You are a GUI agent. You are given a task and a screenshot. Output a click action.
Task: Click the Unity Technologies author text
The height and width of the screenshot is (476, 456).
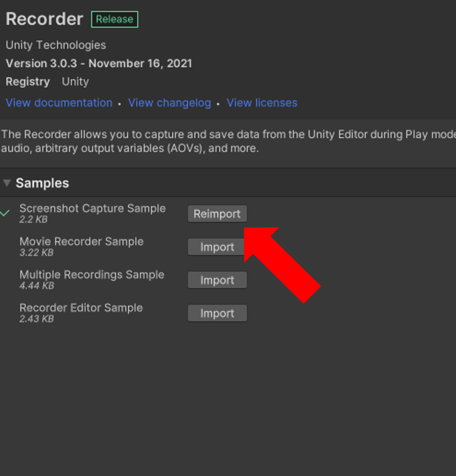pyautogui.click(x=56, y=45)
